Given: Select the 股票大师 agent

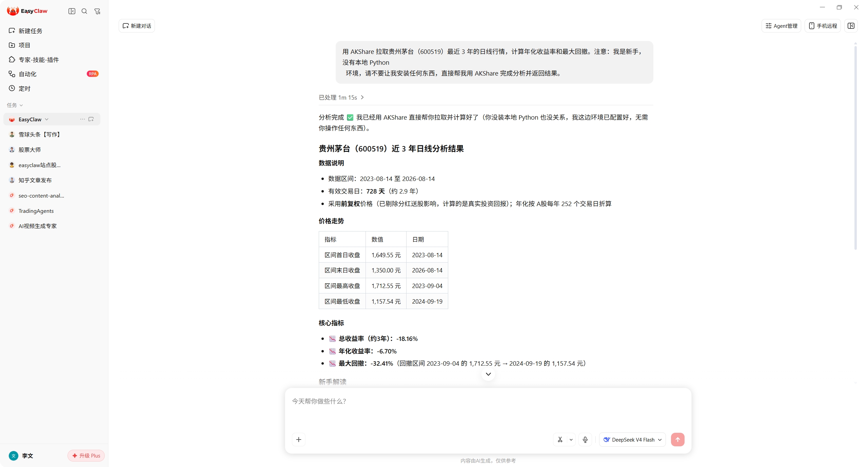Looking at the screenshot, I should 52,150.
